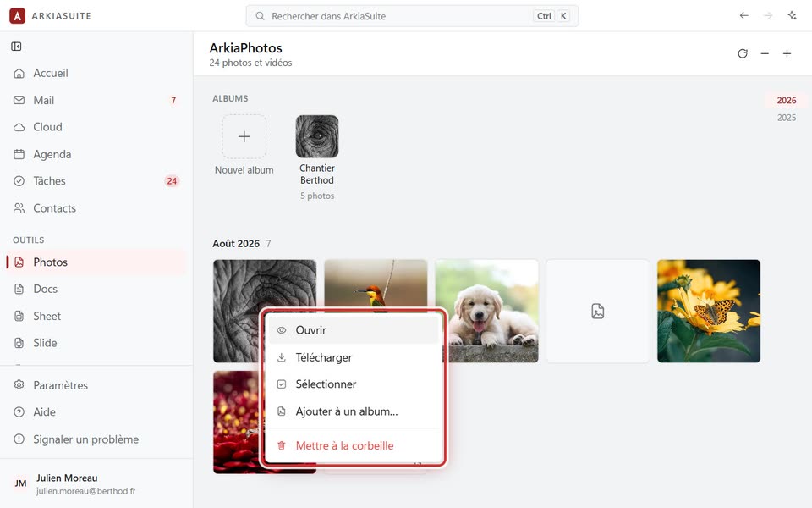The width and height of the screenshot is (812, 508).
Task: Open Tâches in the sidebar
Action: point(96,181)
